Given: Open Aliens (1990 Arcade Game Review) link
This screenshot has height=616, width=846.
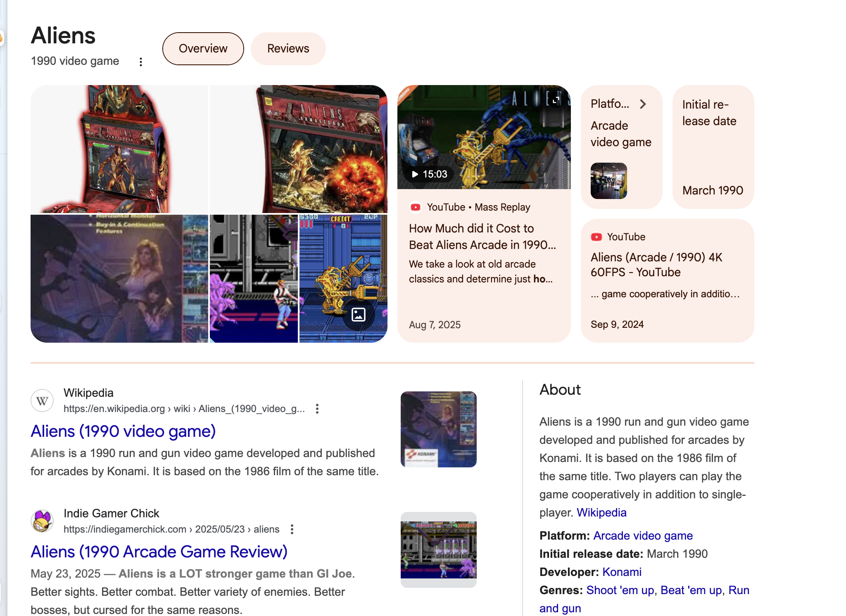Looking at the screenshot, I should click(159, 552).
